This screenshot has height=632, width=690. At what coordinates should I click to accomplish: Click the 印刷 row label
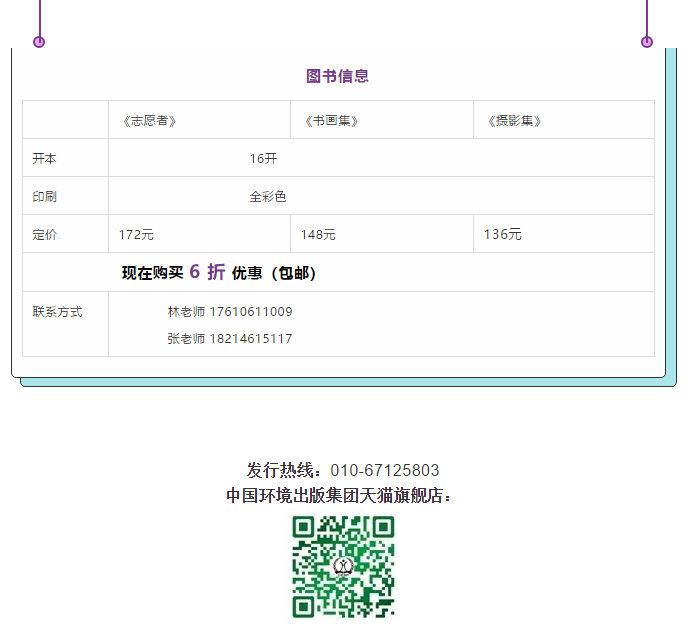click(x=44, y=196)
